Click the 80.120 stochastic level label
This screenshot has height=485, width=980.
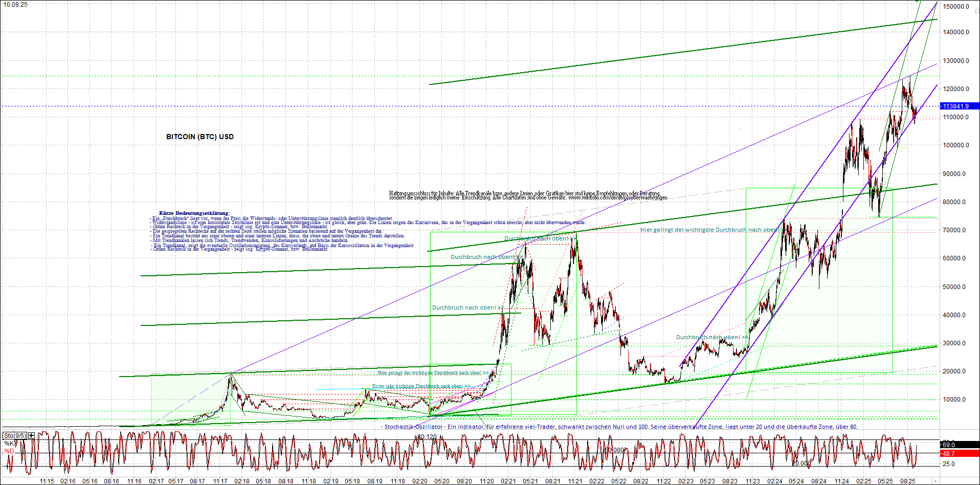(427, 437)
